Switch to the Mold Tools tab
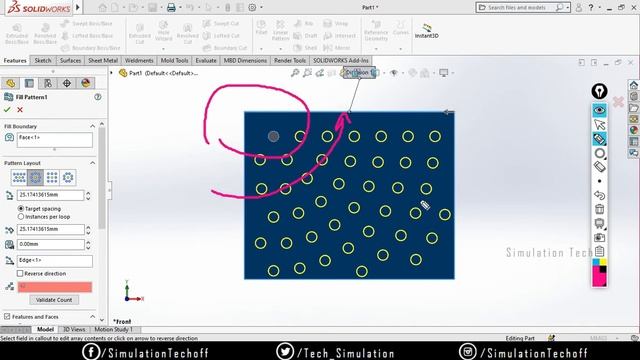Viewport: 640px width, 360px height. (174, 60)
